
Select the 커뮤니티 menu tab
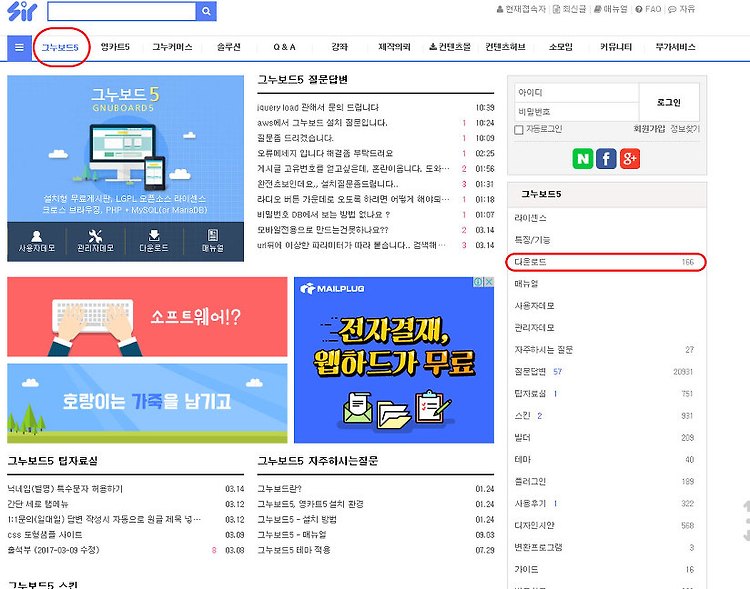(616, 47)
